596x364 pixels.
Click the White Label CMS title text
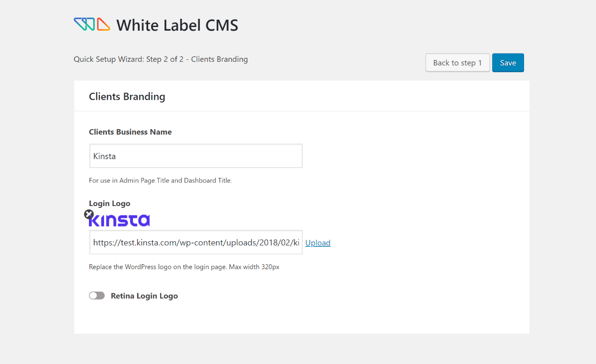(177, 25)
